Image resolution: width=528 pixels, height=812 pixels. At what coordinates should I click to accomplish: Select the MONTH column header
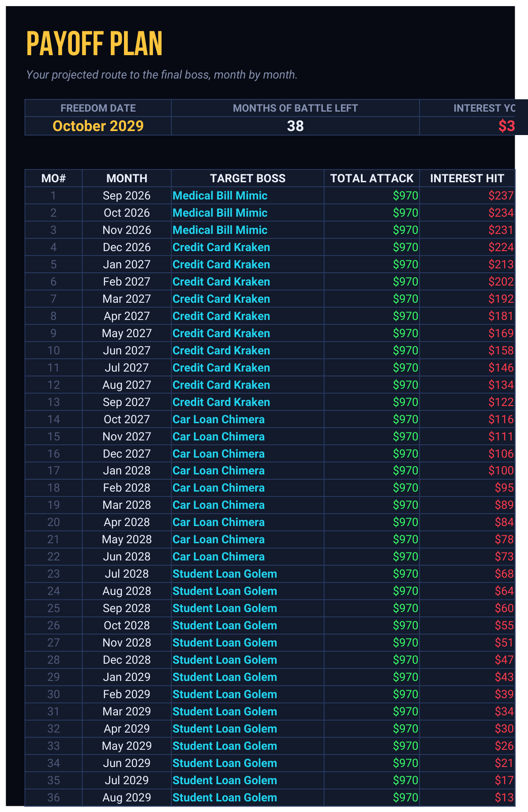pos(127,178)
